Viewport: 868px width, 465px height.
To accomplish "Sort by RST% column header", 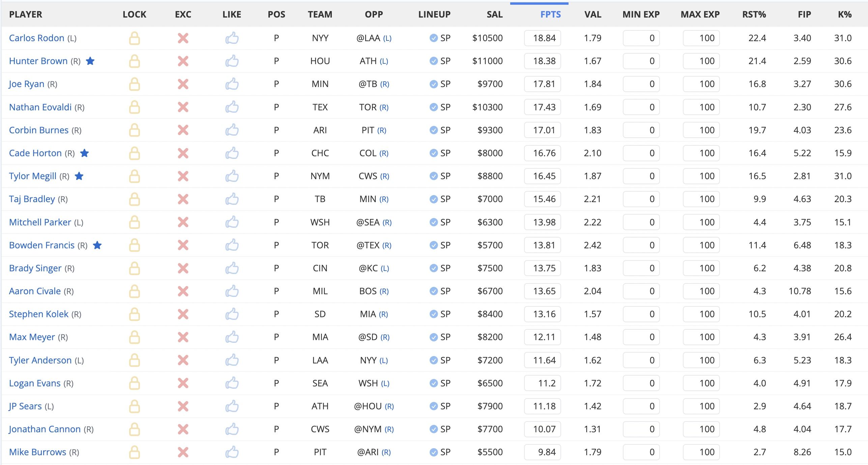I will coord(754,15).
